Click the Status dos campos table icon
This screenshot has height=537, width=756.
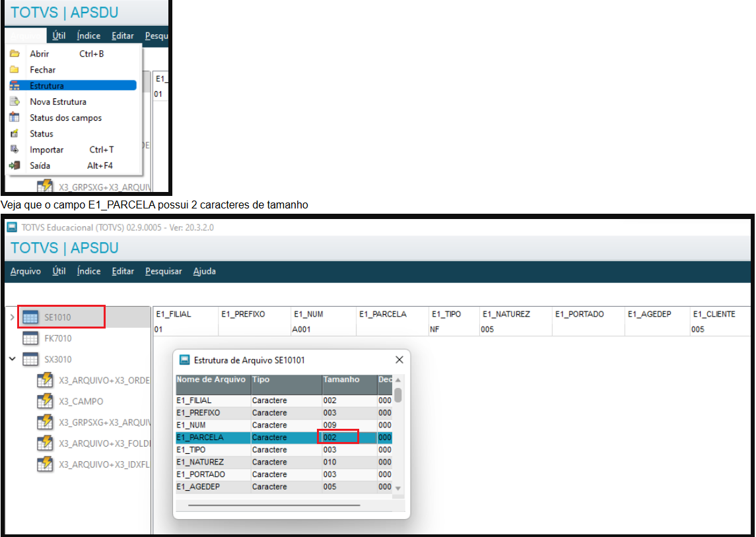[x=15, y=117]
